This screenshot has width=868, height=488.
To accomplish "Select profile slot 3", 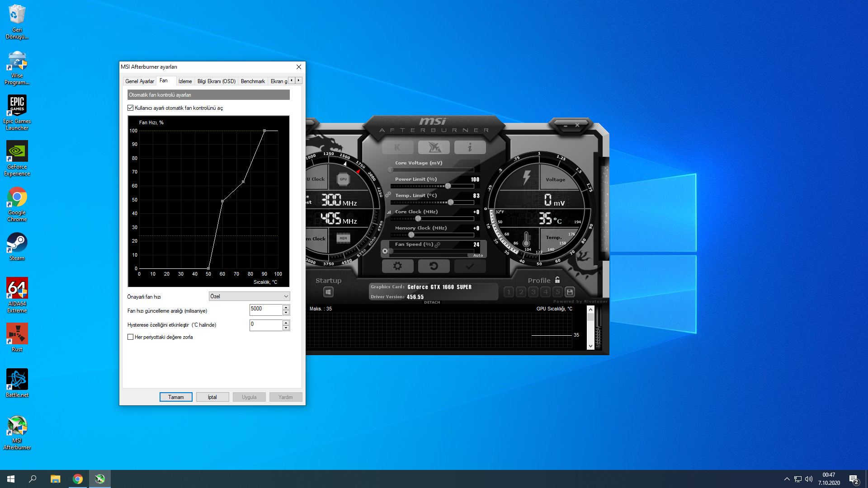I will (533, 292).
